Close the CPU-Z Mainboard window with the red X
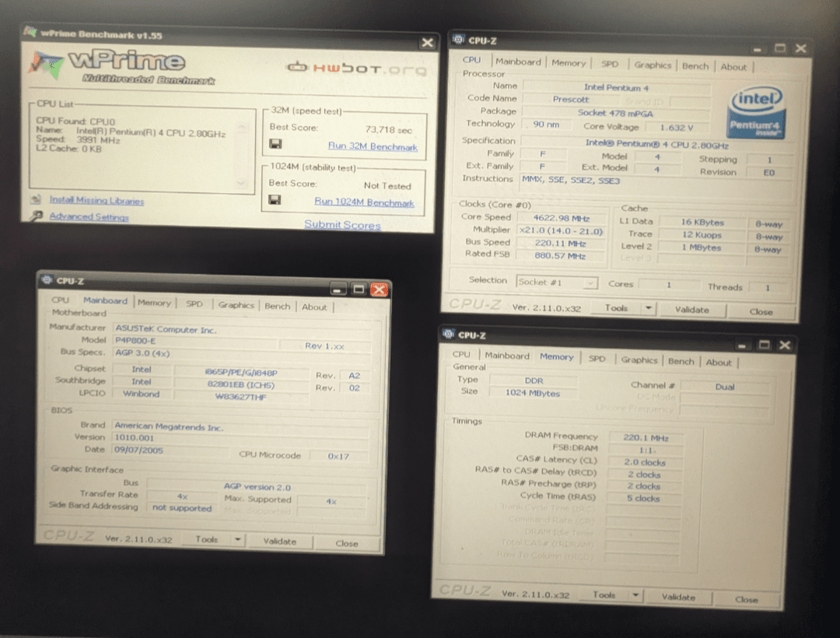The width and height of the screenshot is (840, 638). pyautogui.click(x=380, y=289)
